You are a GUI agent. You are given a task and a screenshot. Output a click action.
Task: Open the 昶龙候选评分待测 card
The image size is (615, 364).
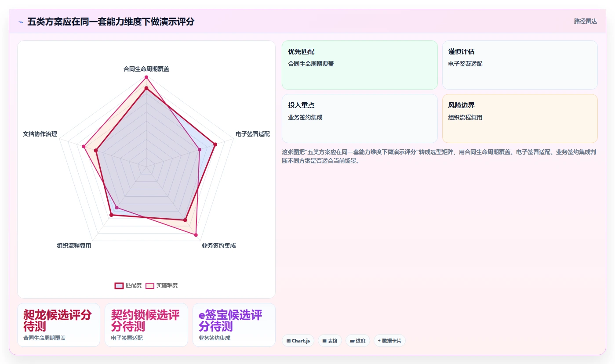tap(58, 325)
